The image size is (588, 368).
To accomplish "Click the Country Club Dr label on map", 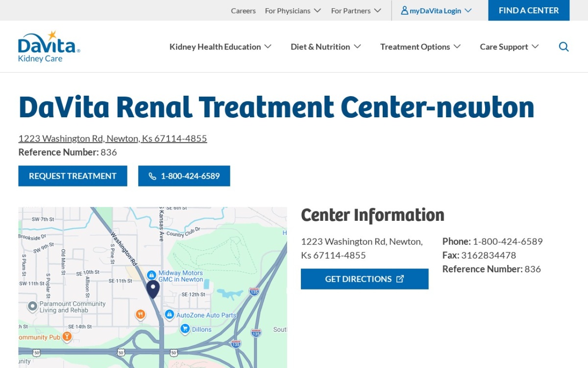I will (x=183, y=232).
